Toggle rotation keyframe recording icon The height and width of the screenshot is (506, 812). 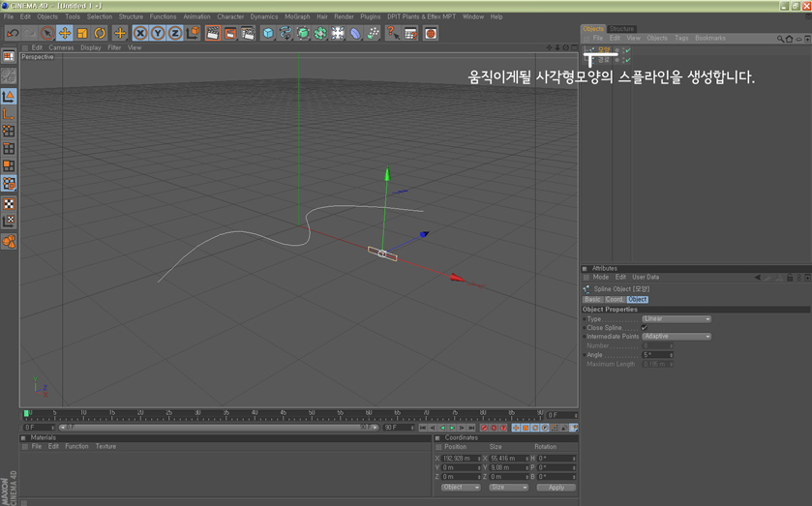535,428
